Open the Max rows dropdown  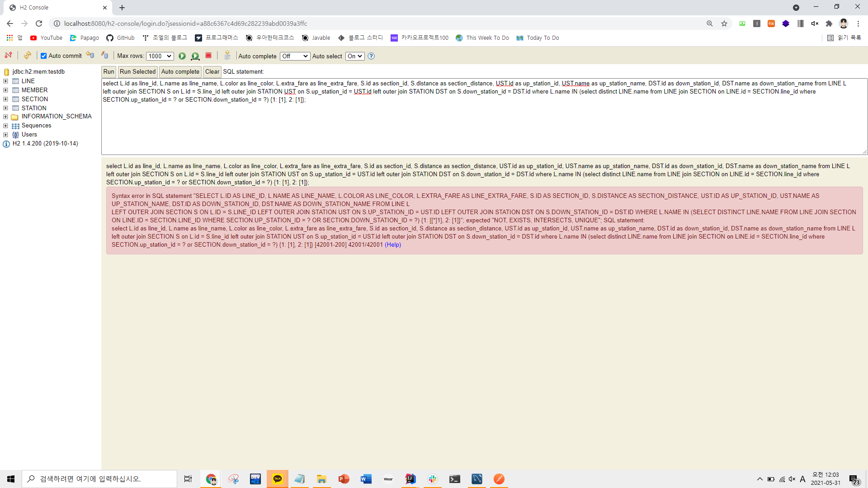point(160,56)
